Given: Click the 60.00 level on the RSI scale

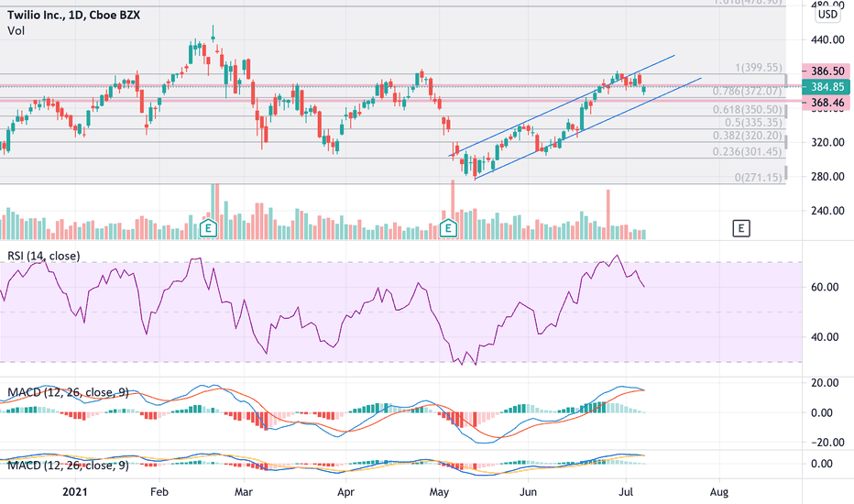Looking at the screenshot, I should tap(825, 287).
